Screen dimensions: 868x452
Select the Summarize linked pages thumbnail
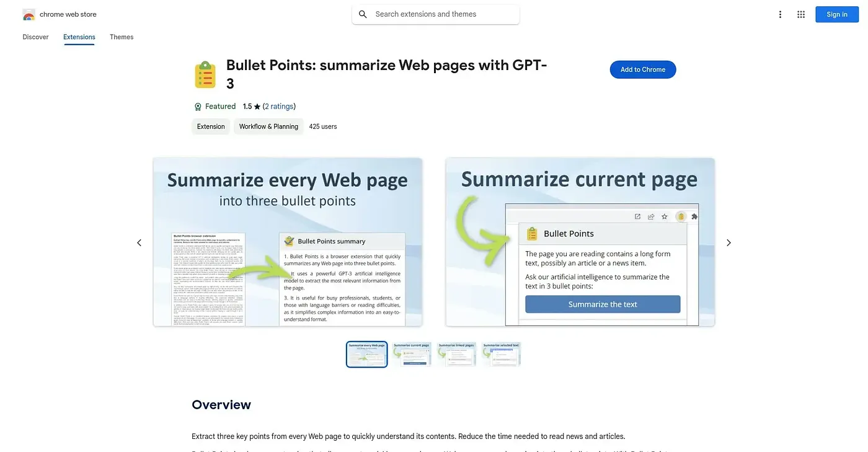pos(456,354)
